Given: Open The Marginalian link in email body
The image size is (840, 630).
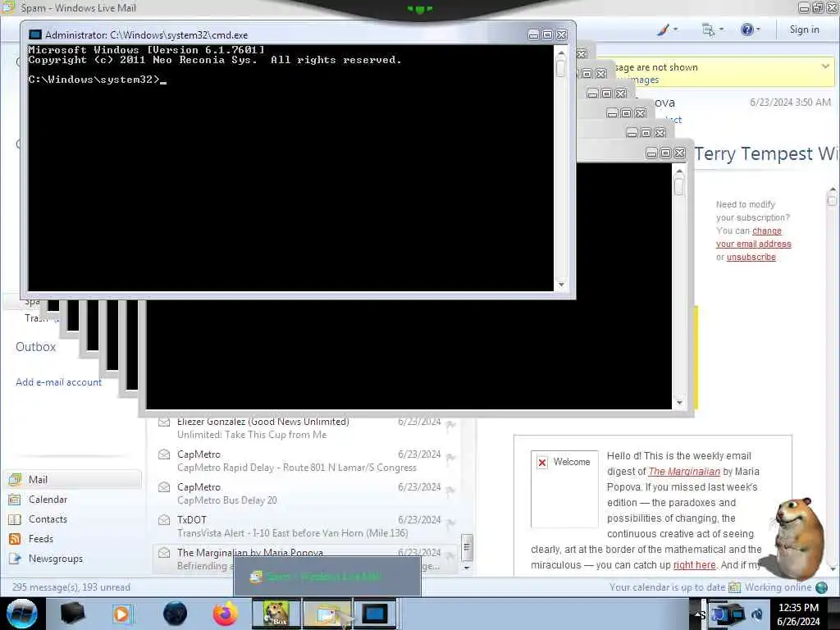Looking at the screenshot, I should [684, 472].
